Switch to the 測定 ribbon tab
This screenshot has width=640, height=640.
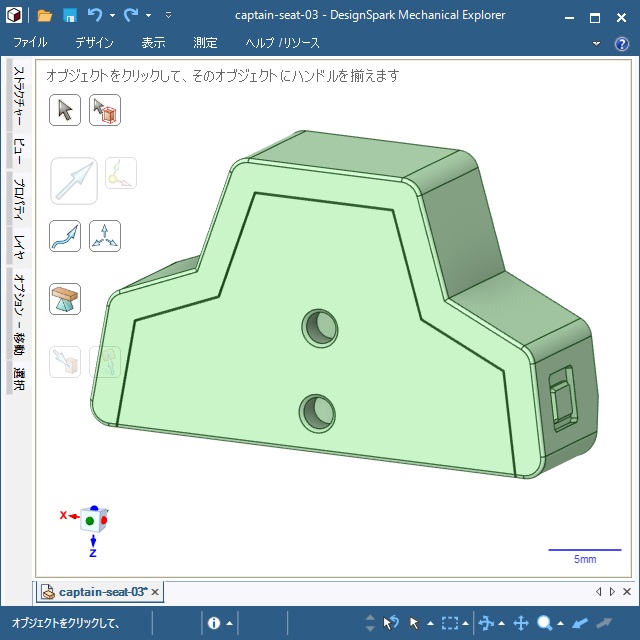tap(205, 42)
